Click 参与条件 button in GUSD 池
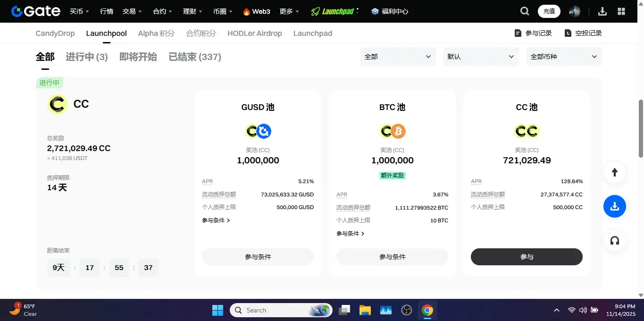 258,257
